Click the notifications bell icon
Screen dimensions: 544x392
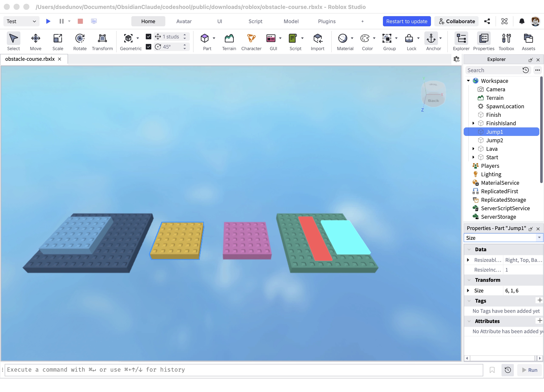coord(521,21)
